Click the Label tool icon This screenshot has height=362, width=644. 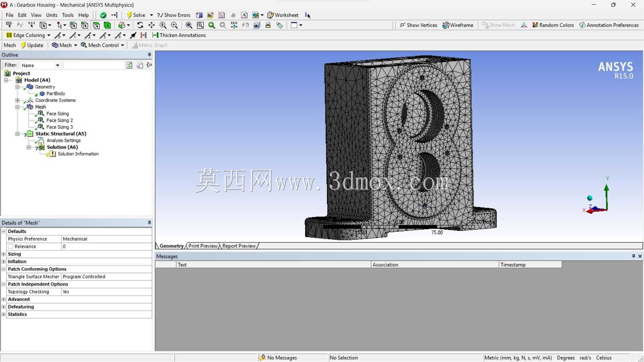[x=9, y=25]
